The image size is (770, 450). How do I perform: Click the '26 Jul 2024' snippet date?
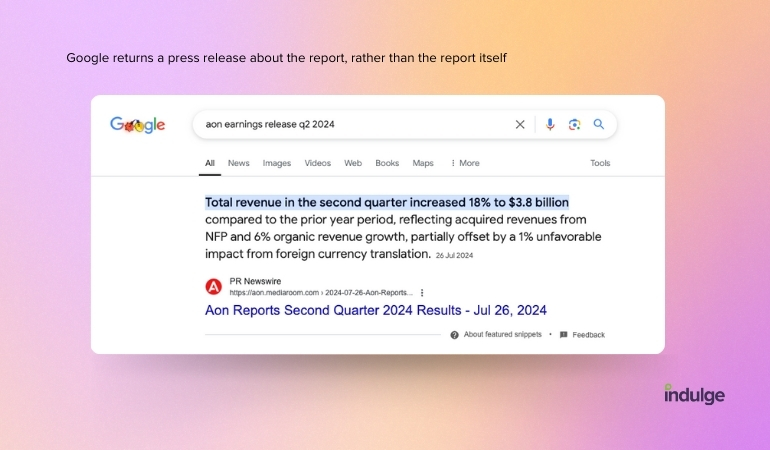(454, 255)
